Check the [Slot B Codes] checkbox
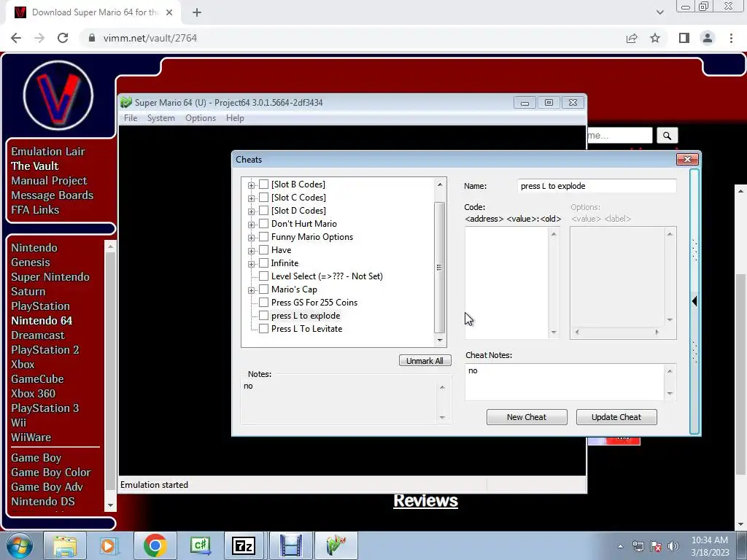Image resolution: width=747 pixels, height=560 pixels. tap(263, 184)
